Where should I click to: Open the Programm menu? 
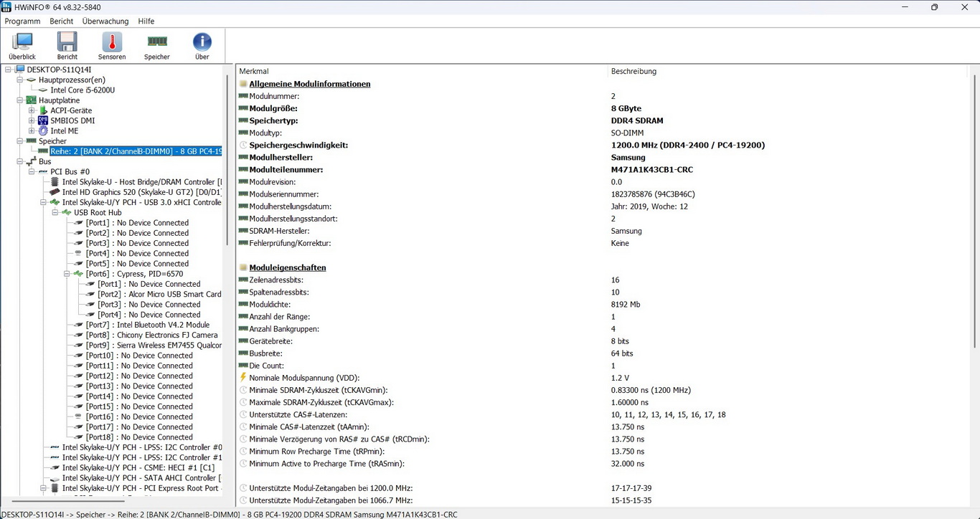pos(22,22)
